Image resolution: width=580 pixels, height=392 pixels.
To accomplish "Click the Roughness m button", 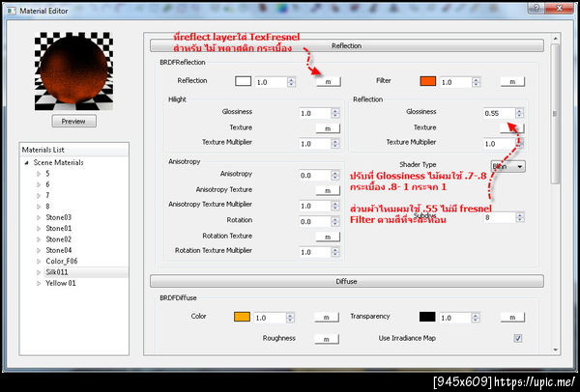I will point(327,339).
